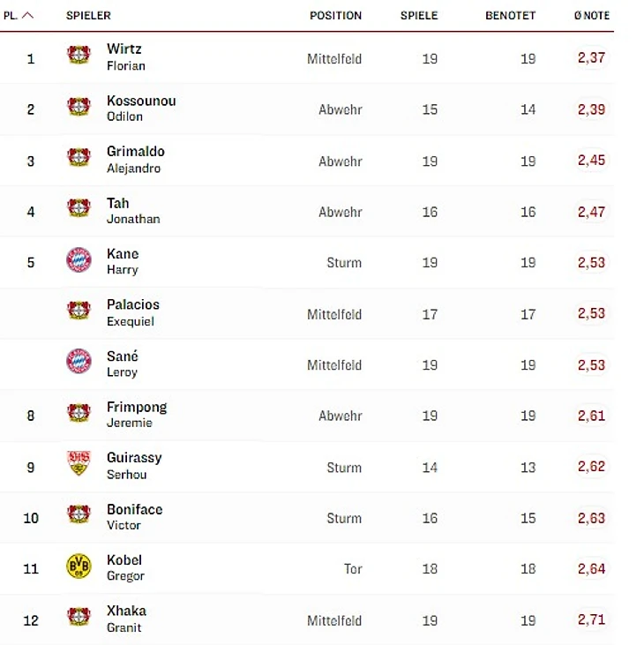Open Grimaldo Alejandro player page
The width and height of the screenshot is (644, 645).
(136, 160)
